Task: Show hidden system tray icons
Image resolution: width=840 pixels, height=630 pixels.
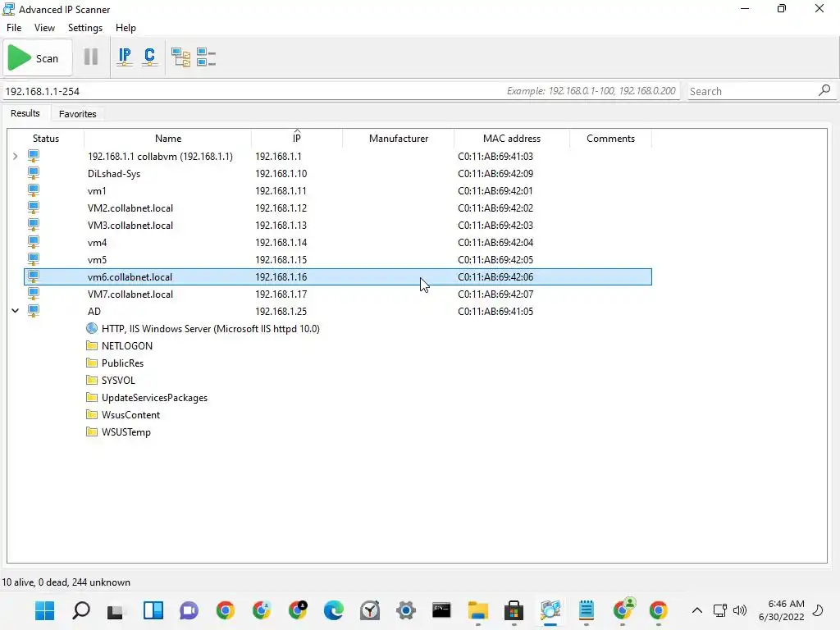Action: point(697,610)
